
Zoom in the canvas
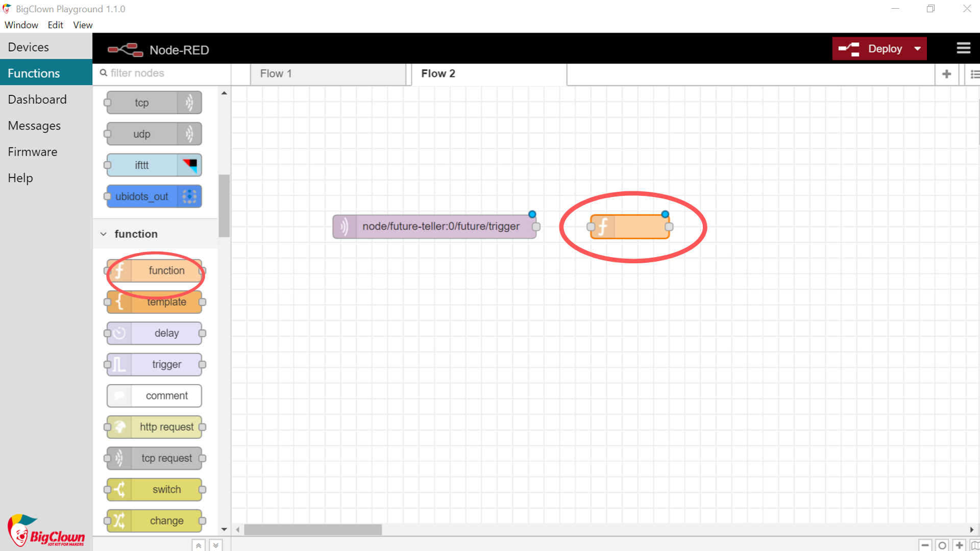pos(960,545)
